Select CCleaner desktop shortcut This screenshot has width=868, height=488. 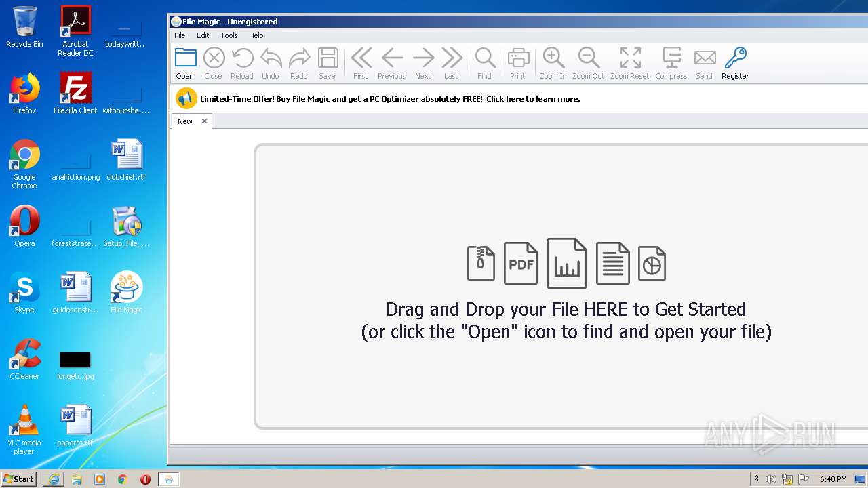(24, 359)
